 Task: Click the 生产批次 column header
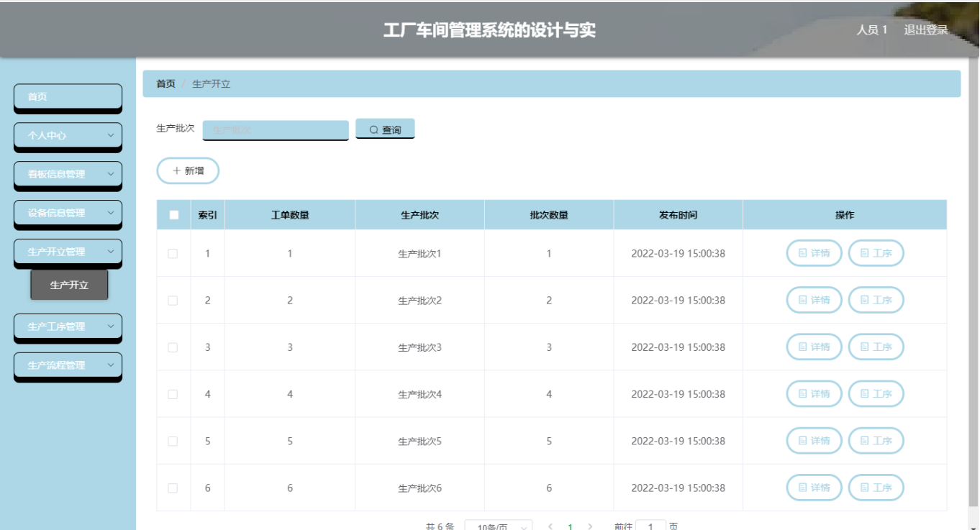(419, 215)
